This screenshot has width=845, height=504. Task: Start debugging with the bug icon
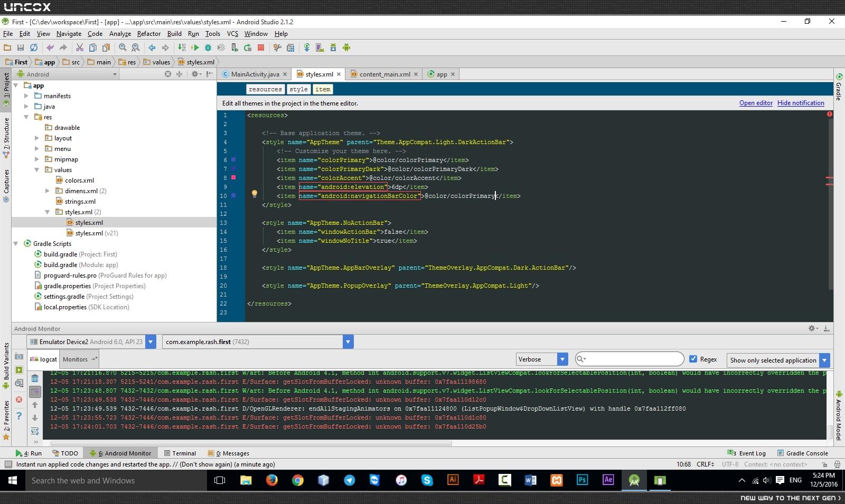tap(208, 47)
